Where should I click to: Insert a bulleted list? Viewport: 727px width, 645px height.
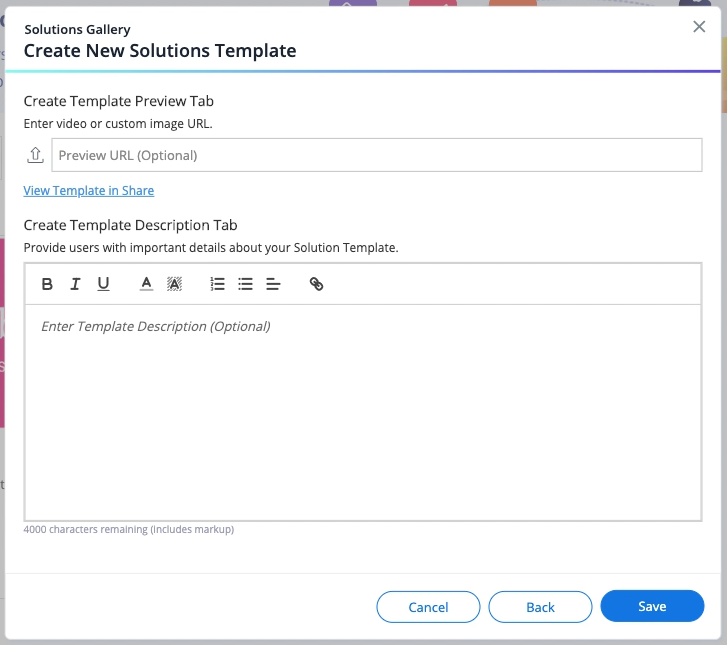[245, 284]
